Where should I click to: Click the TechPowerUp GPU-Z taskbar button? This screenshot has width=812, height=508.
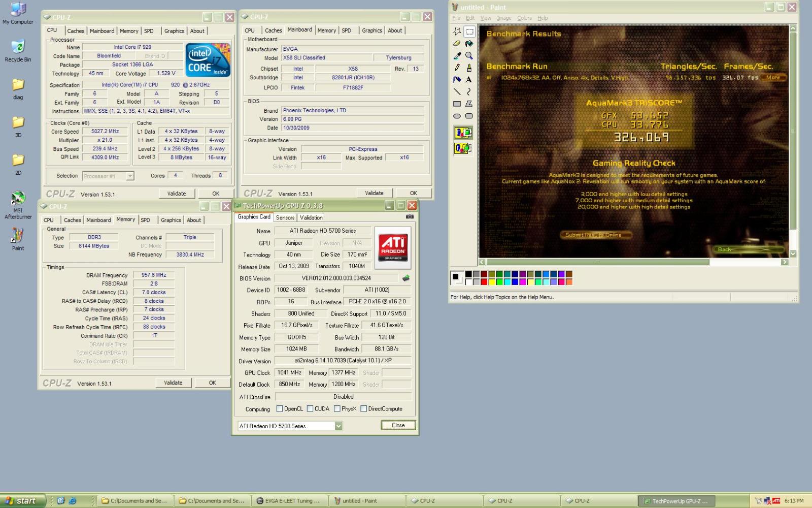676,501
